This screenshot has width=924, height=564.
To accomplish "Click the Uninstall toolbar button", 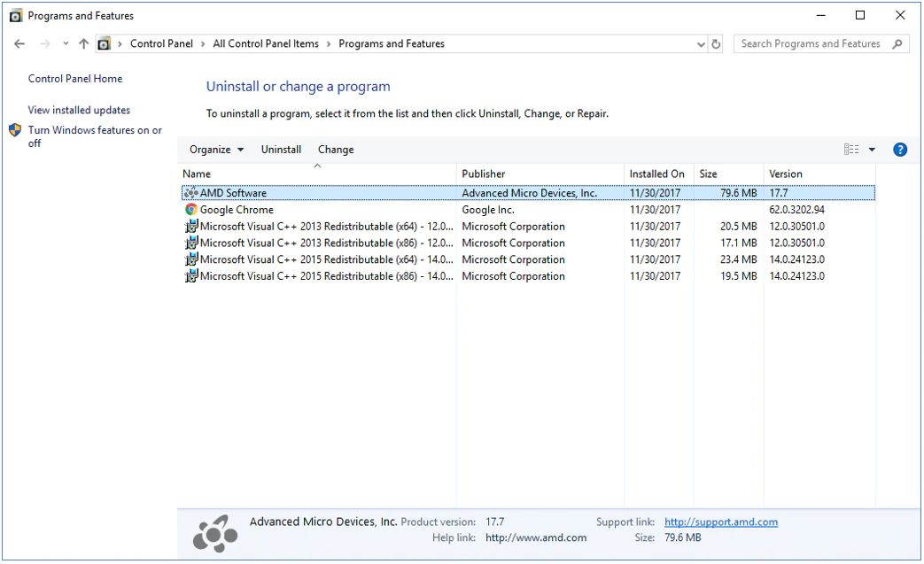I will (281, 150).
